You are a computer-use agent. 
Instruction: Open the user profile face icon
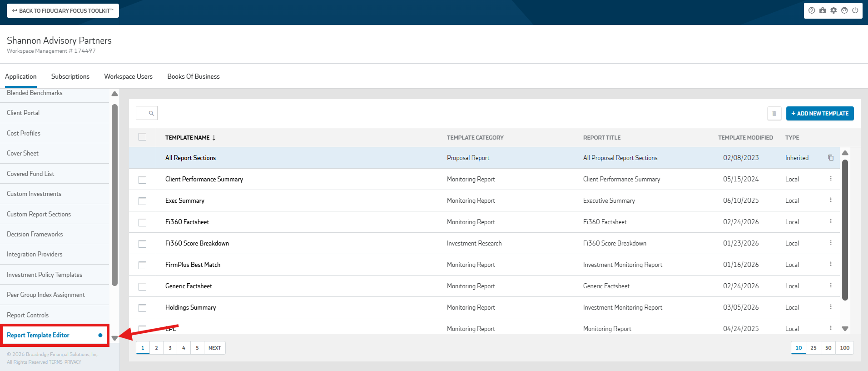844,10
